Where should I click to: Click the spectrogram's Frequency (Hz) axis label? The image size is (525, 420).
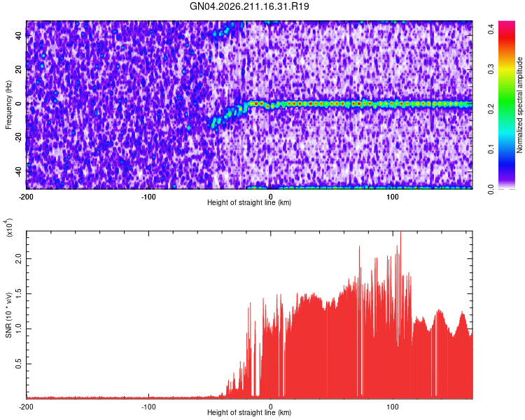tap(8, 105)
